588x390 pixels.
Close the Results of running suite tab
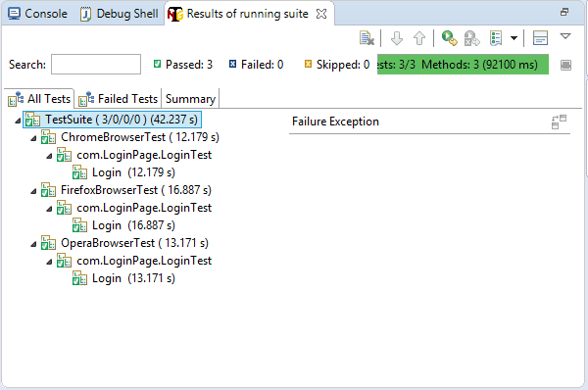pos(321,14)
